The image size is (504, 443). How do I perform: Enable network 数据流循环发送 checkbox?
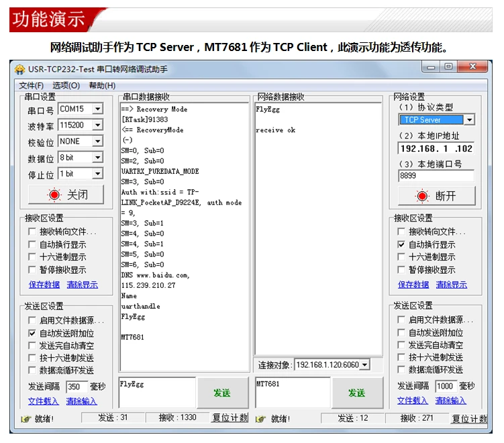pos(401,369)
